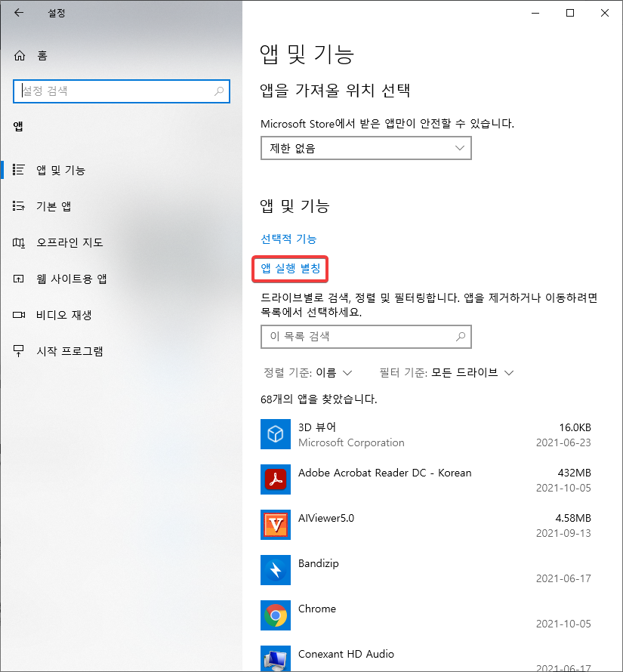Maximize the Settings window
The width and height of the screenshot is (623, 672).
tap(570, 13)
